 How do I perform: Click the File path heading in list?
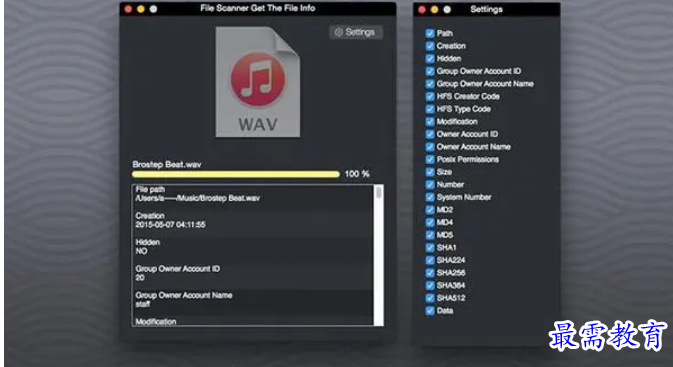(x=150, y=189)
